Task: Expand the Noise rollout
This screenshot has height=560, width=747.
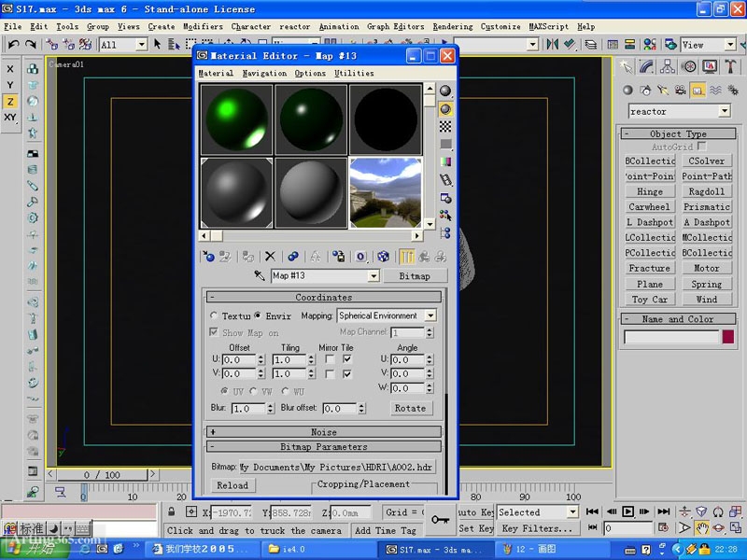Action: 323,432
